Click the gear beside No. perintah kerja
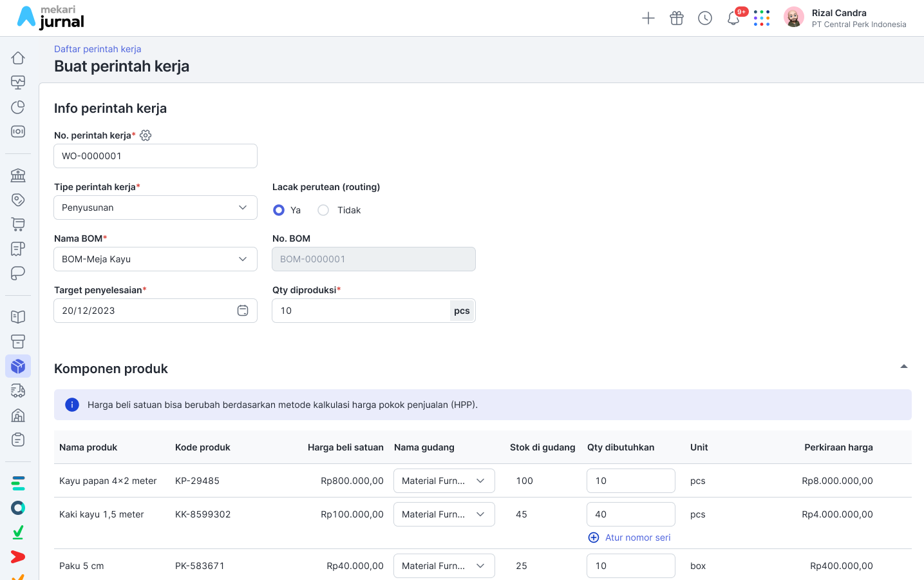This screenshot has width=924, height=580. click(x=146, y=135)
